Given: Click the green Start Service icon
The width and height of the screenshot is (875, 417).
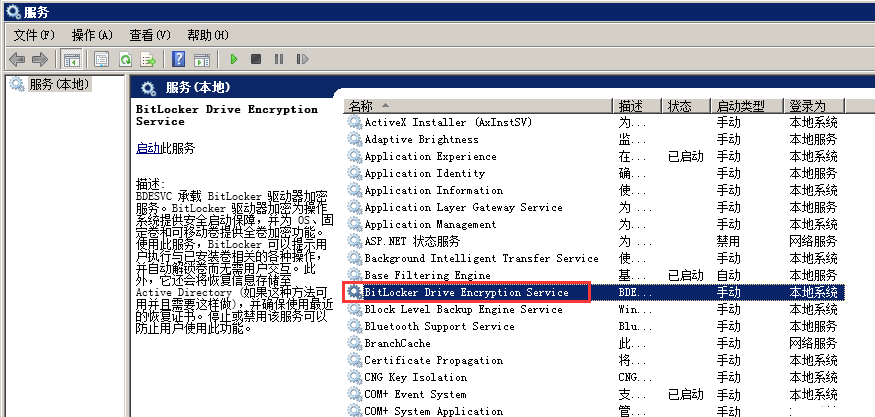Looking at the screenshot, I should coord(234,59).
